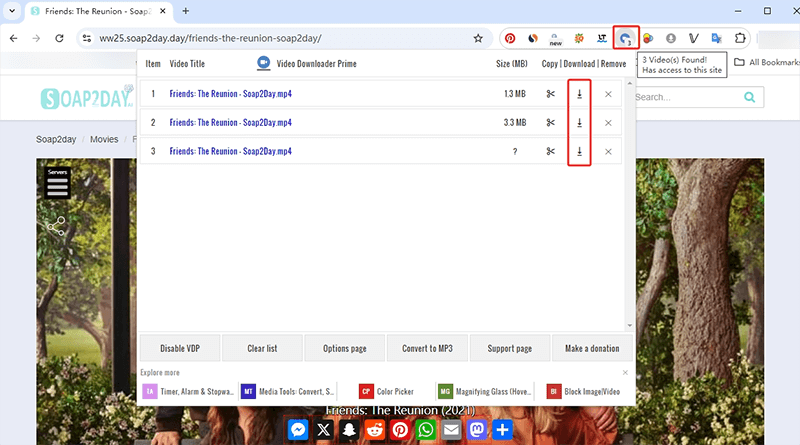Close the Explore more section
Screen dimensions: 800x445
(x=625, y=373)
